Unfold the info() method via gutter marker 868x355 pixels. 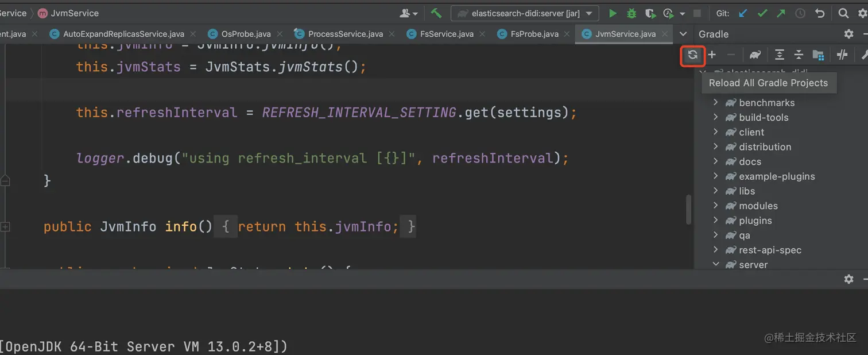[x=5, y=227]
